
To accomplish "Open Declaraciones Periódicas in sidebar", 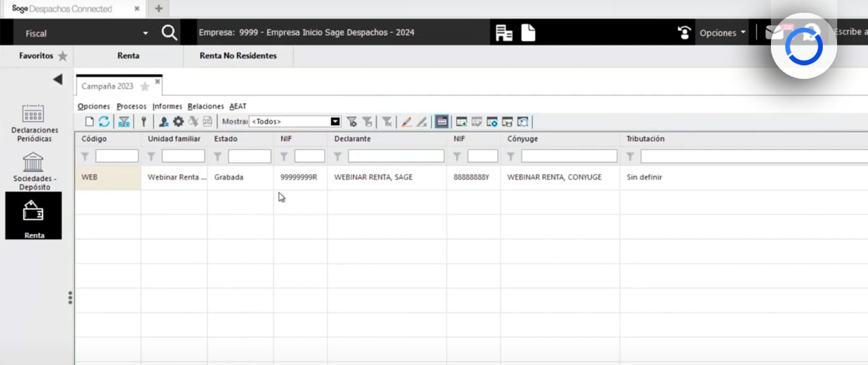I will pos(33,123).
